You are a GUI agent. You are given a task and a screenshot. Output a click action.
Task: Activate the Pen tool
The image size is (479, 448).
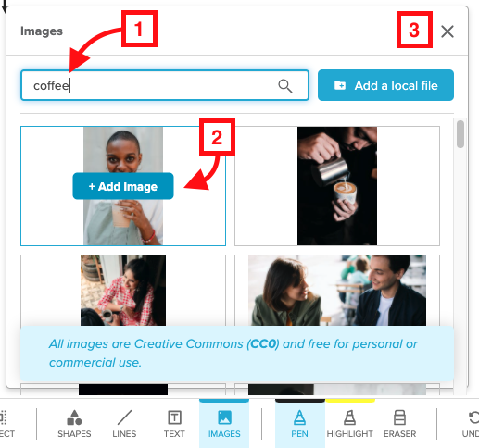pos(299,424)
